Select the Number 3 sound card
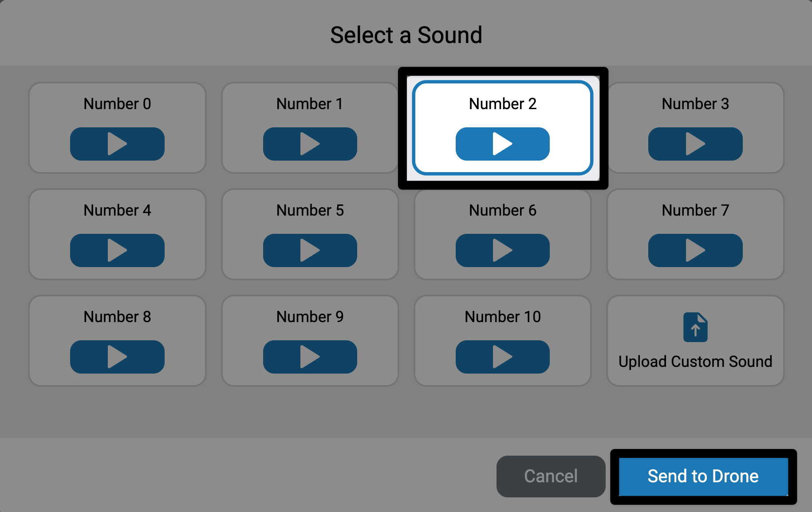812x512 pixels. [695, 104]
